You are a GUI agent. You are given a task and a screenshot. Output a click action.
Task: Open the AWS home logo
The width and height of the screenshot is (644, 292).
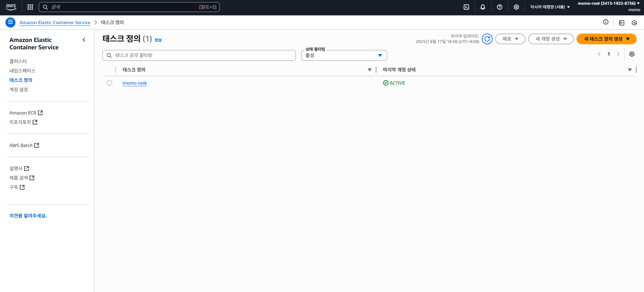point(11,7)
